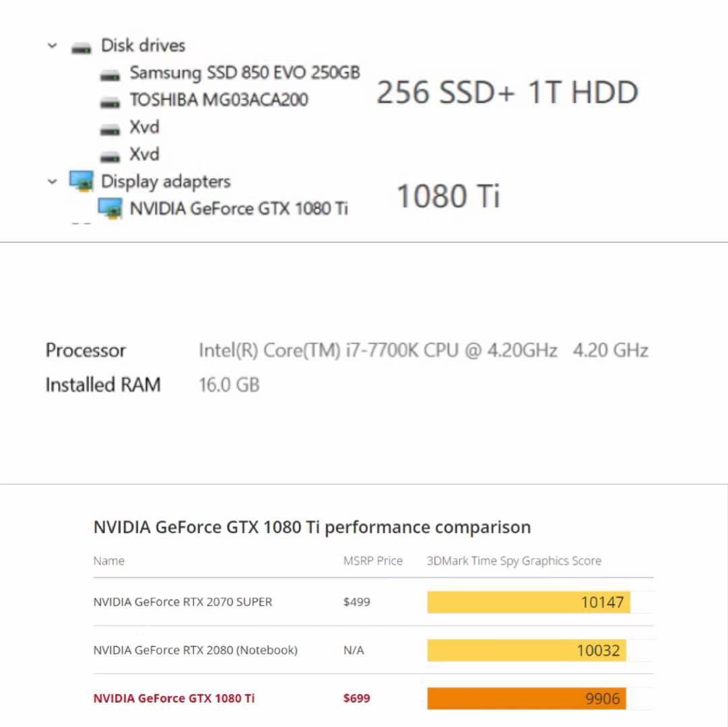Open the GeForce RTX 2080 (Notebook) link
This screenshot has width=728, height=727.
[195, 650]
